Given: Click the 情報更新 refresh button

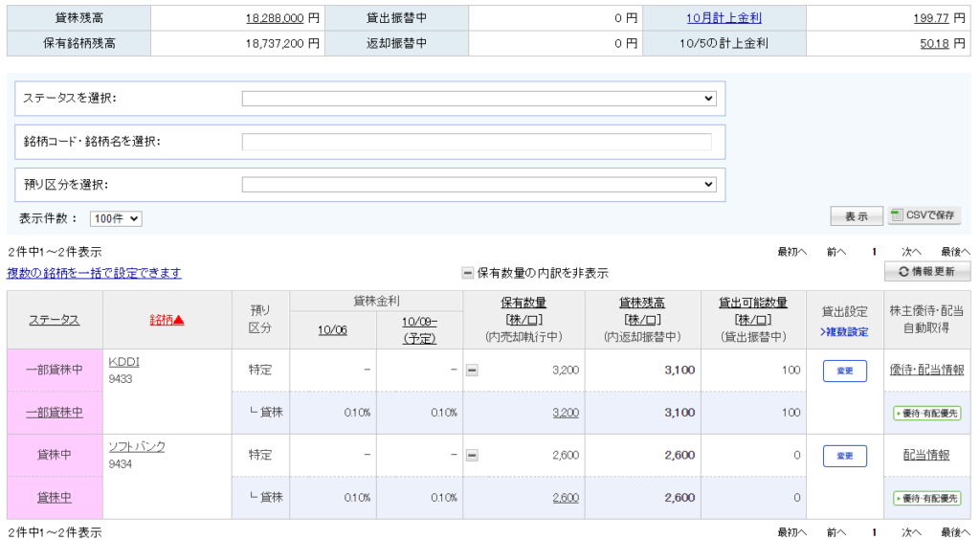Looking at the screenshot, I should click(927, 273).
